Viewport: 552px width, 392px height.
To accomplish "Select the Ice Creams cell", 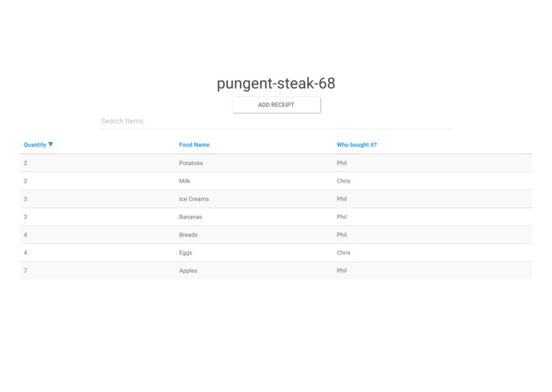I will coord(194,199).
